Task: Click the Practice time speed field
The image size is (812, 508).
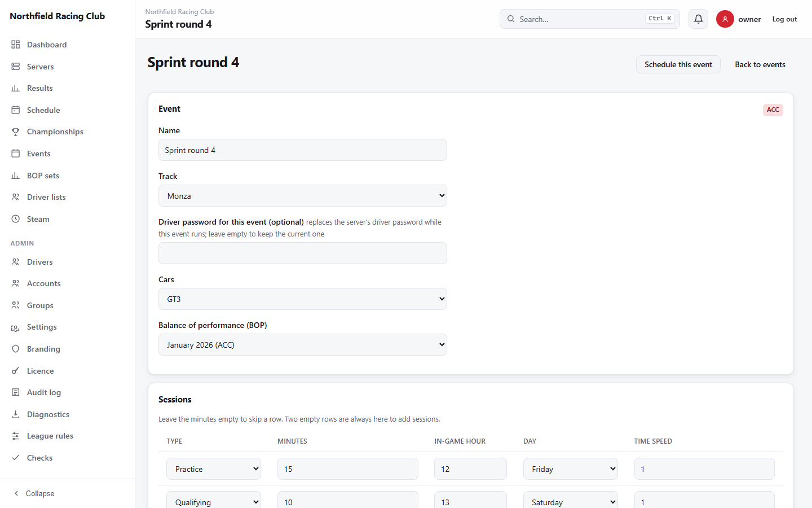Action: [x=704, y=469]
